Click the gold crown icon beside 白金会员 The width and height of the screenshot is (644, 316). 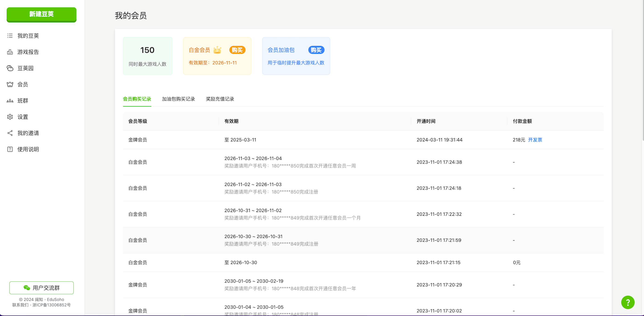pyautogui.click(x=217, y=50)
